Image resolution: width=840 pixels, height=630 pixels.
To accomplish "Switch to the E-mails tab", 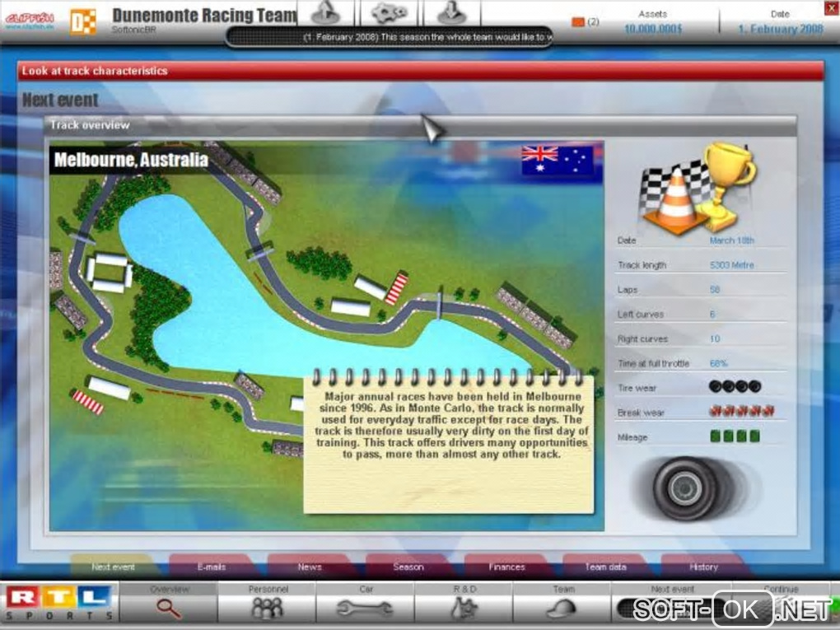I will pos(212,567).
